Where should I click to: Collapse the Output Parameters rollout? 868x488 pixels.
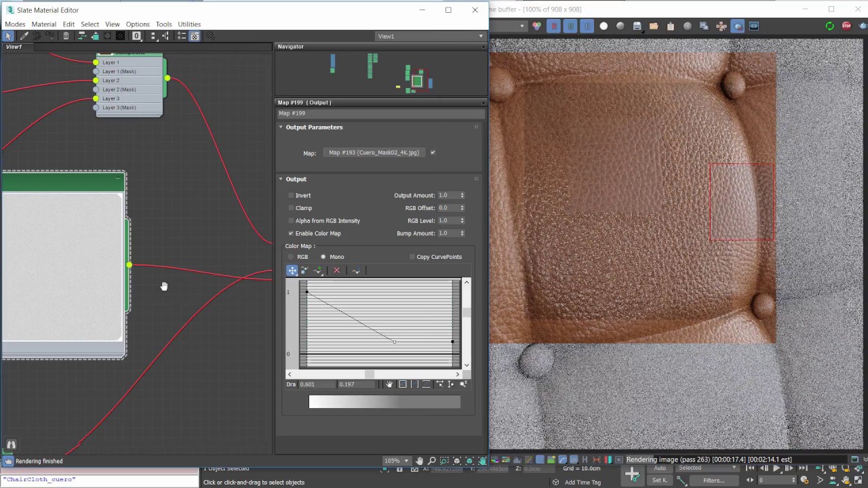tap(281, 127)
